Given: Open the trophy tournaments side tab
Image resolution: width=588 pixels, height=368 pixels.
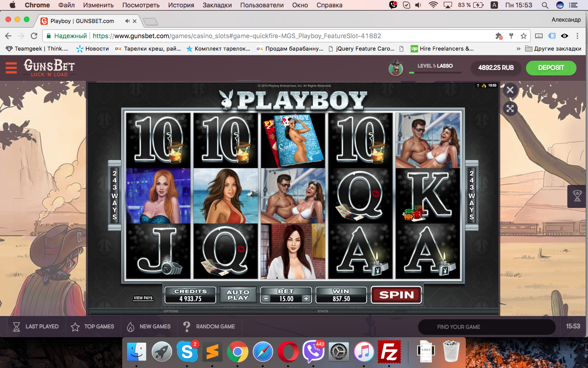Looking at the screenshot, I should [577, 196].
